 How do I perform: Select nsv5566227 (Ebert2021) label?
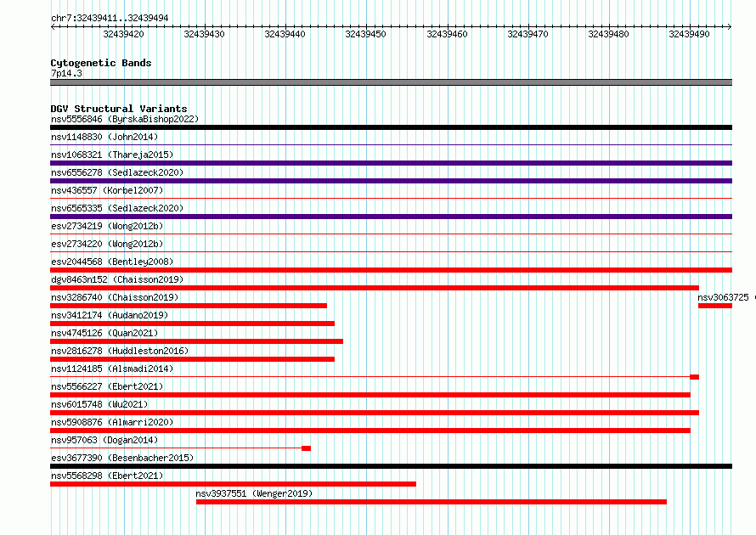(x=107, y=386)
